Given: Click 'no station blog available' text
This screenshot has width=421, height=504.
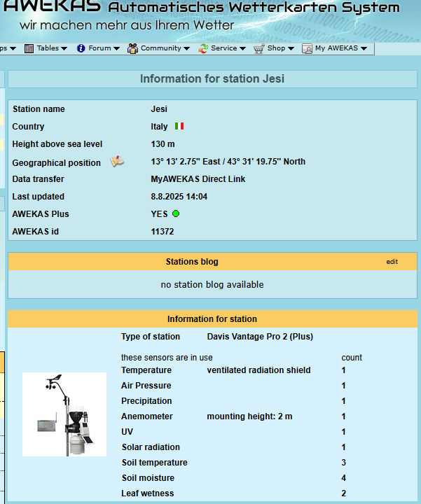Looking at the screenshot, I should point(212,284).
